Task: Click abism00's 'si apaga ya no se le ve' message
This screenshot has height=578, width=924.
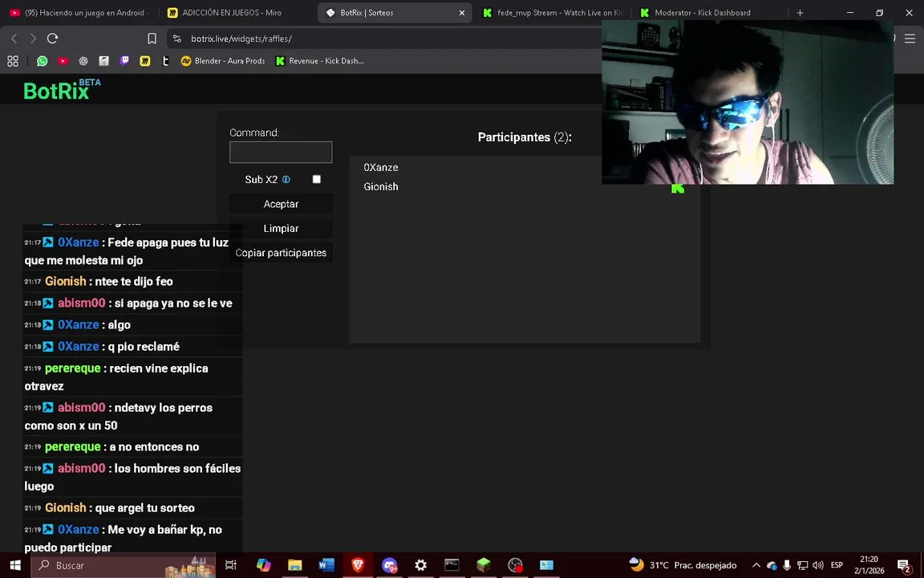Action: (x=132, y=303)
